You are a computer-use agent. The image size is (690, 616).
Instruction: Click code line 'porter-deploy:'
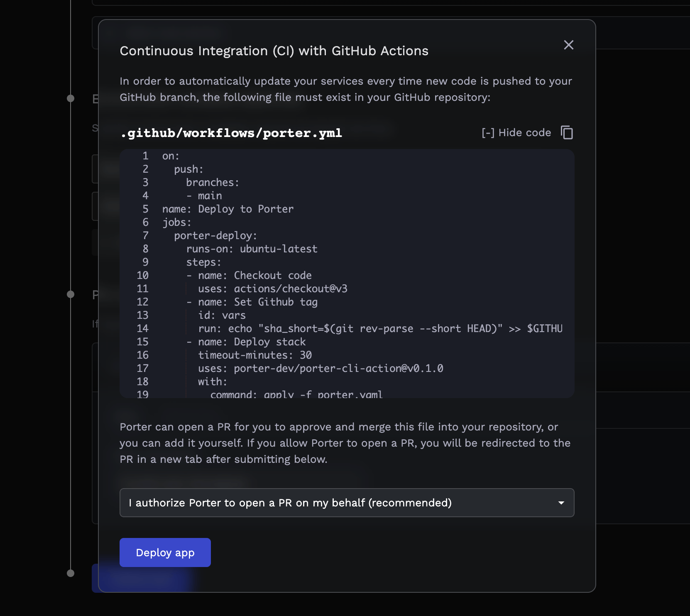pos(215,236)
